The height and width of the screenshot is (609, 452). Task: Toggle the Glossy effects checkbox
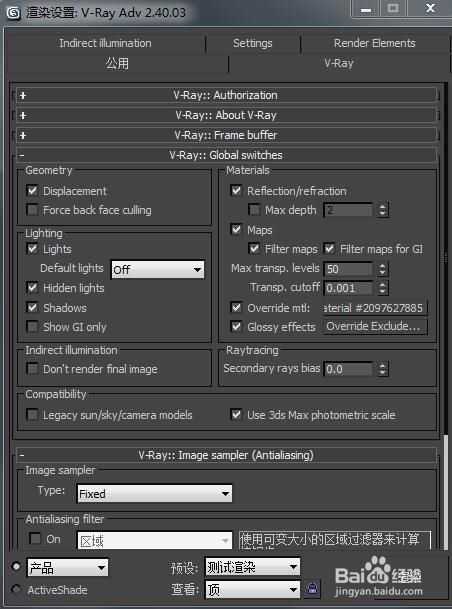coord(236,327)
